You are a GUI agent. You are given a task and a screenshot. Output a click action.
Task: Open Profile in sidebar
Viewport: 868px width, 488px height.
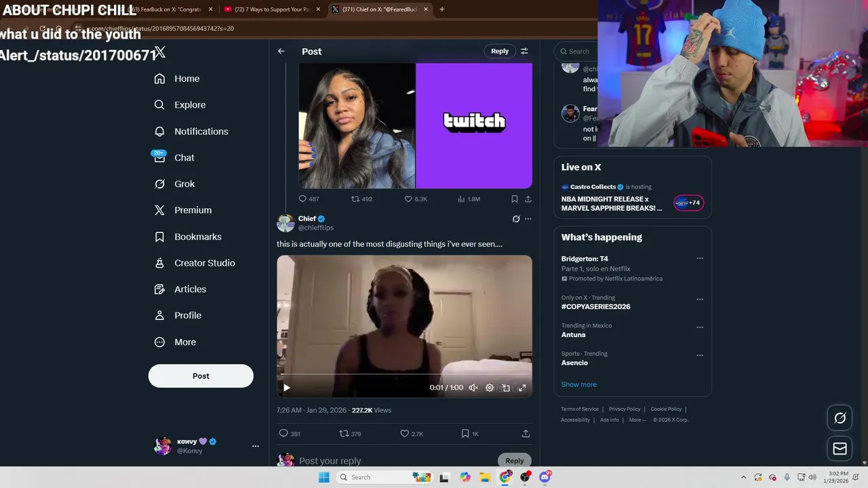coord(178,316)
